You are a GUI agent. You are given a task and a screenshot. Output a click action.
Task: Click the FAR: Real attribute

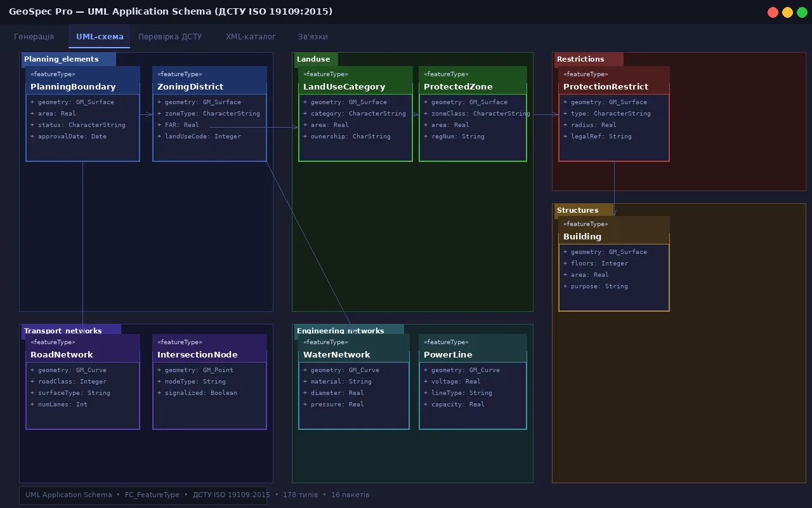178,125
